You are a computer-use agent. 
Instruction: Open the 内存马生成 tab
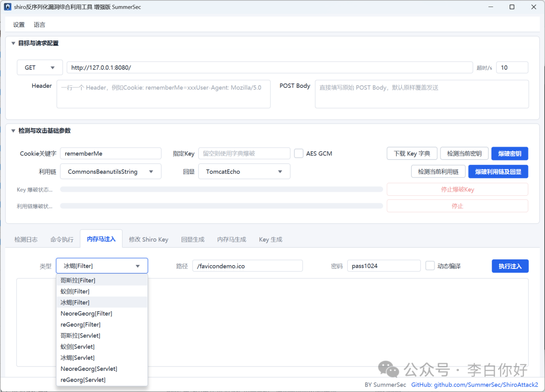click(232, 240)
